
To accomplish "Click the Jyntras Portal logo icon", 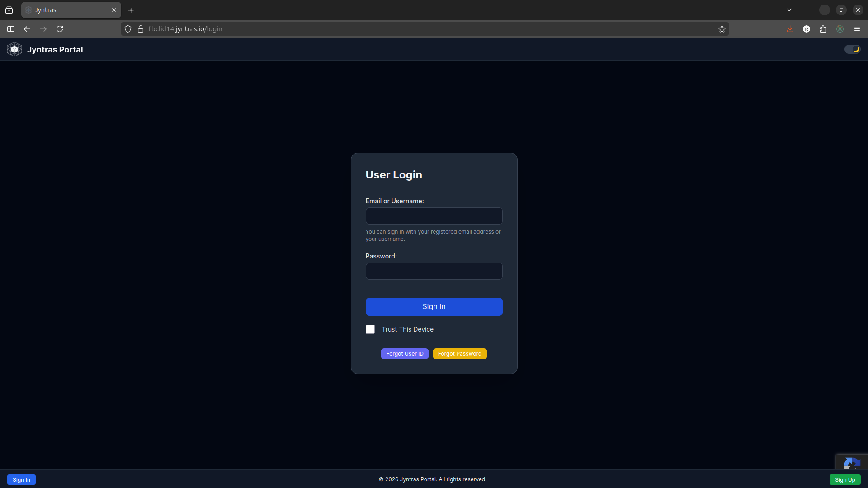I will pos(14,49).
